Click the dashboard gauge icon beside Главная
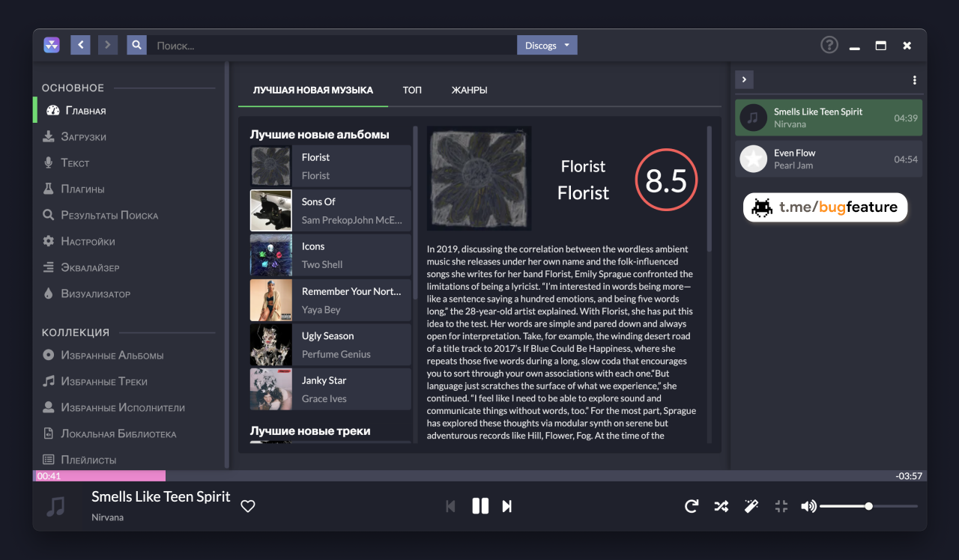 point(52,110)
